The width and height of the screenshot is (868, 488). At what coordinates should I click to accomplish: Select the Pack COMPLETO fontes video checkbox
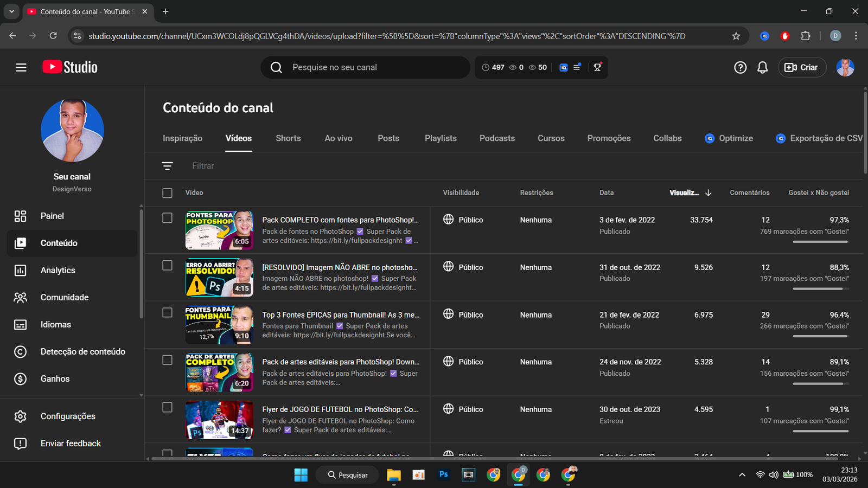[167, 218]
